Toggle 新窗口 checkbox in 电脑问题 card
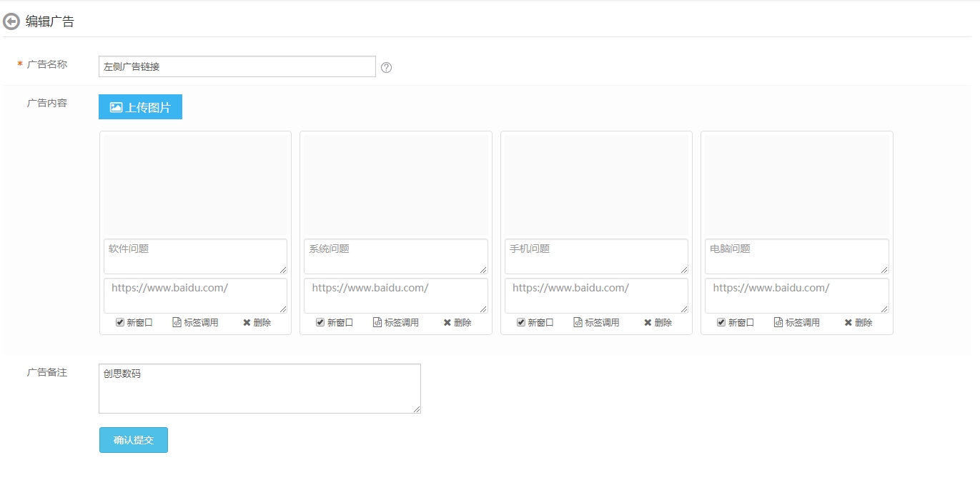Screen dimensions: 980x485 [721, 322]
